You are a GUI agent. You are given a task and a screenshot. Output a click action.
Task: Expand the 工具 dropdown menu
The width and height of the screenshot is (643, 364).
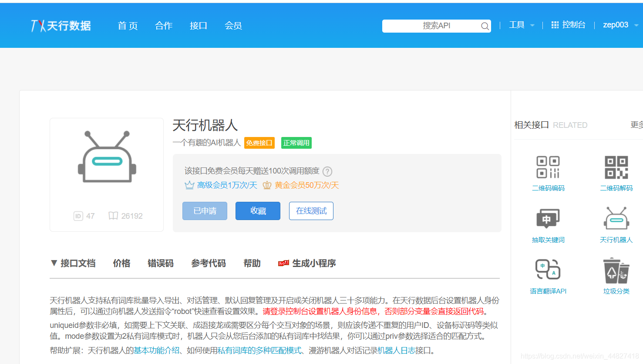[521, 25]
